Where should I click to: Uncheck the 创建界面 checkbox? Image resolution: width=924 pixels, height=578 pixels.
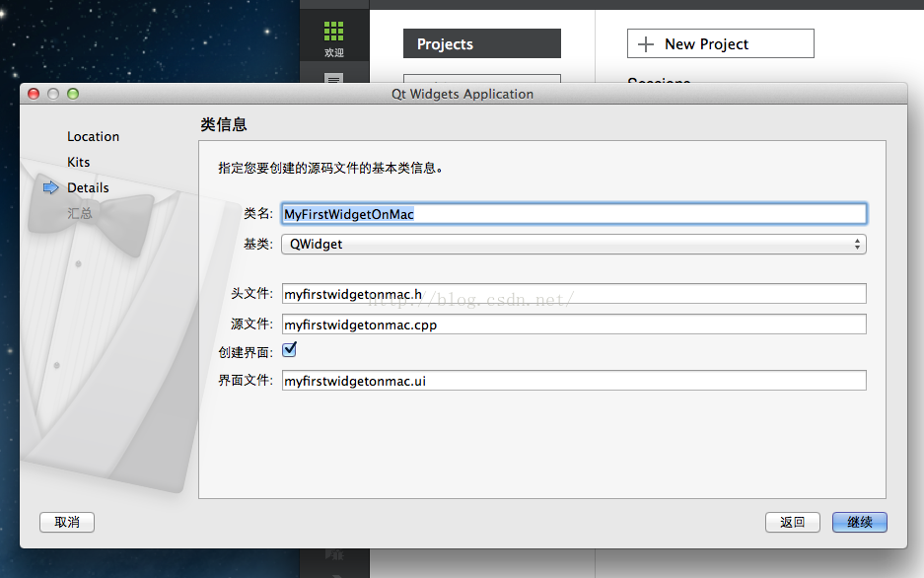[289, 350]
